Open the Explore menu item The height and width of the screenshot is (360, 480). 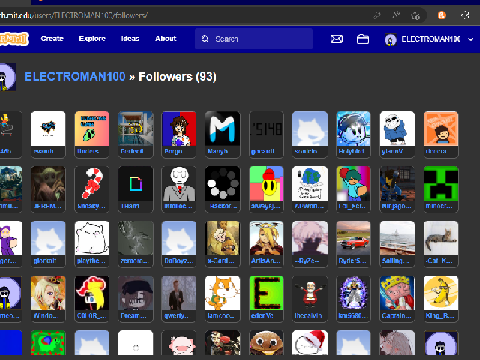pyautogui.click(x=92, y=39)
